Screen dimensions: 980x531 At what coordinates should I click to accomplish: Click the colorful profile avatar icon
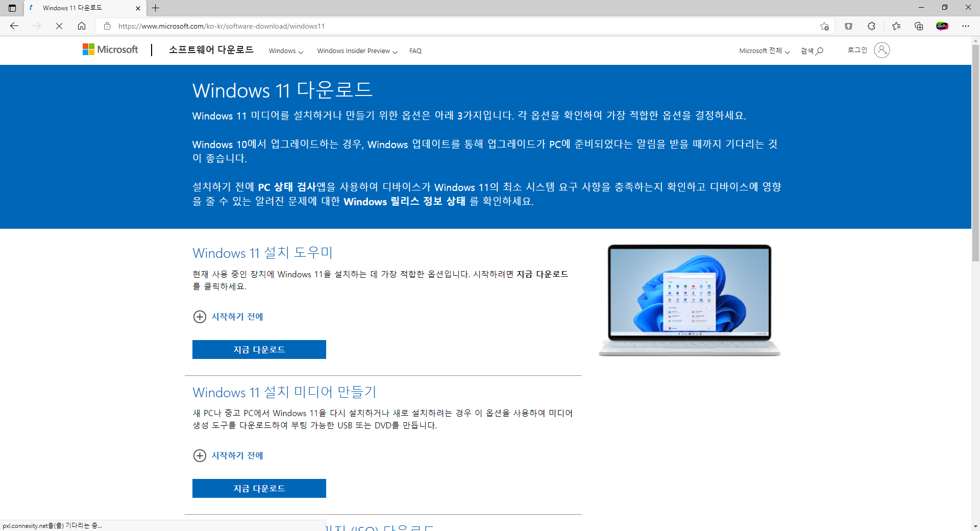[x=942, y=26]
